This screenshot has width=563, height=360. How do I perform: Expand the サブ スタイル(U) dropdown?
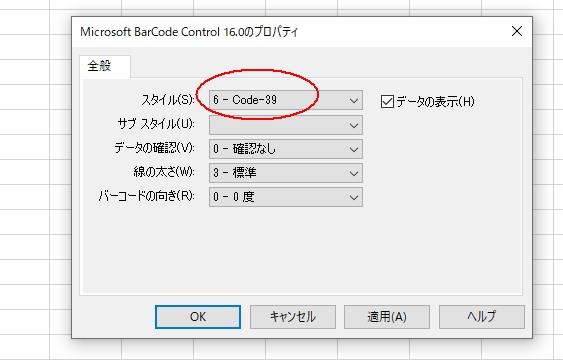286,125
